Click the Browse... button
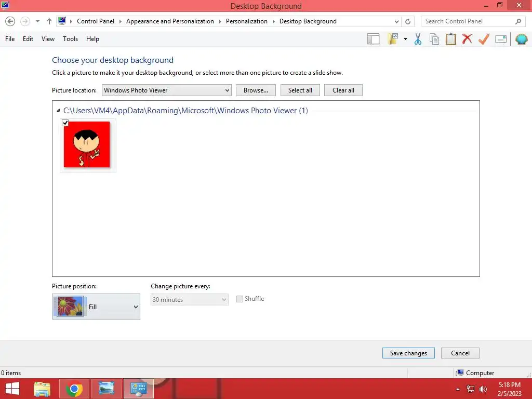 (256, 90)
